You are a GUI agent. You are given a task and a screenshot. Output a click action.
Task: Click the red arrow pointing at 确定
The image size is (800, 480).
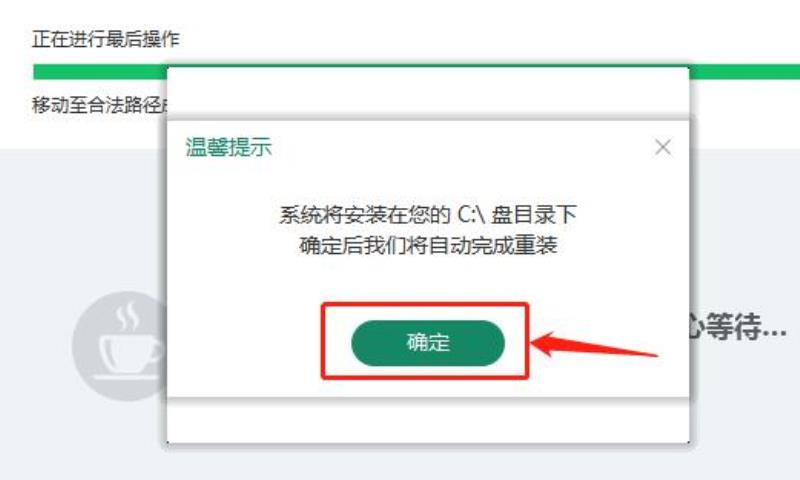(x=594, y=345)
